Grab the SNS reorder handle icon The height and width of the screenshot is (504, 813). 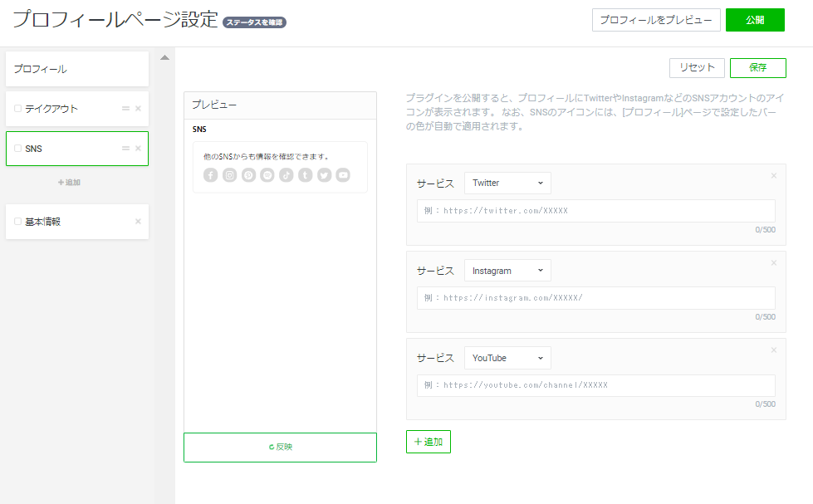[x=125, y=149]
